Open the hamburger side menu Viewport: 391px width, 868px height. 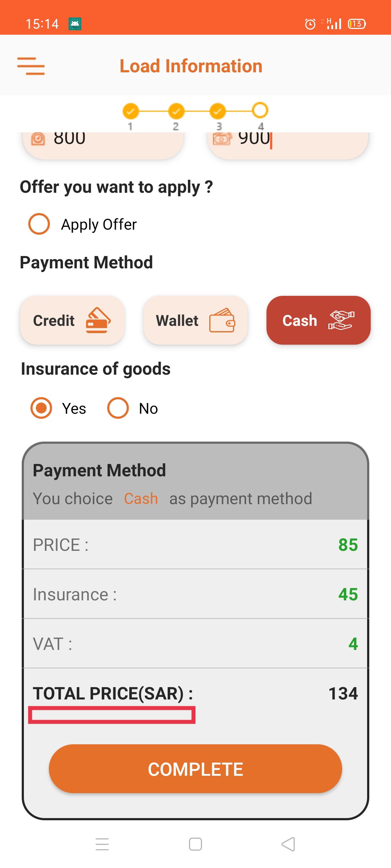coord(31,66)
